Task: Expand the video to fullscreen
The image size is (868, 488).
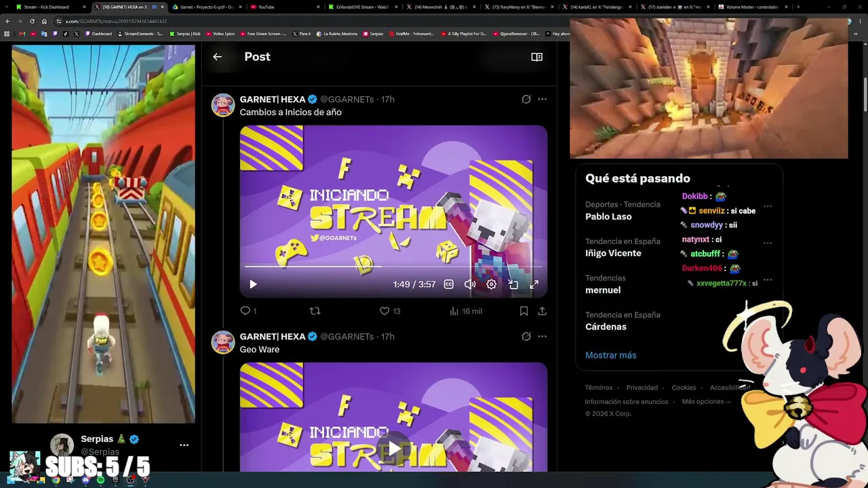Action: point(534,285)
